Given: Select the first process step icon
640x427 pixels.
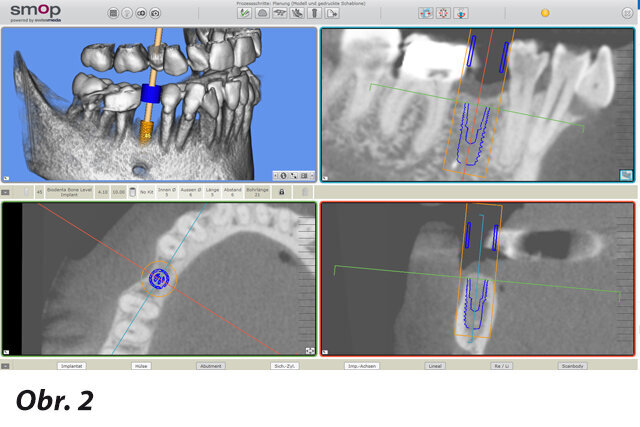Looking at the screenshot, I should (x=244, y=14).
